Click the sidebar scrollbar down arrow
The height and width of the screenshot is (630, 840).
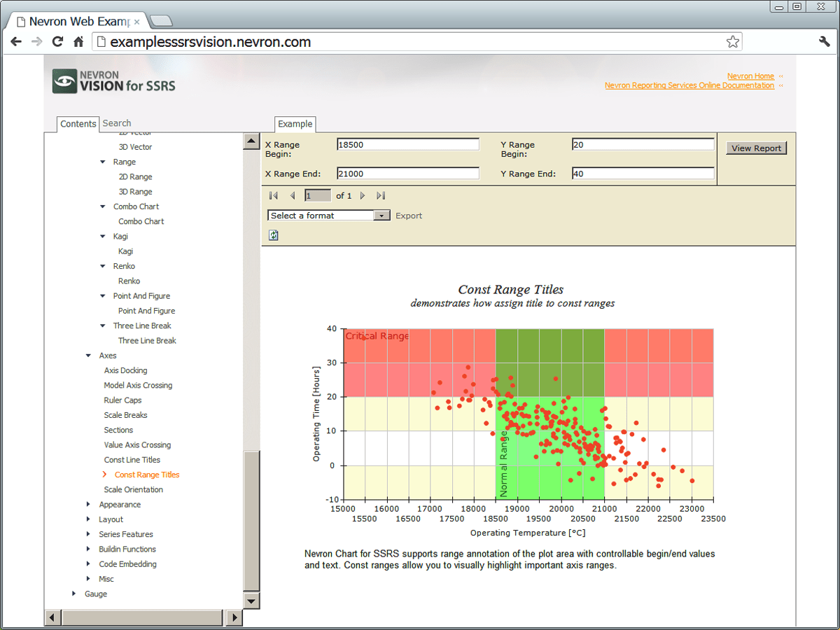pos(251,601)
